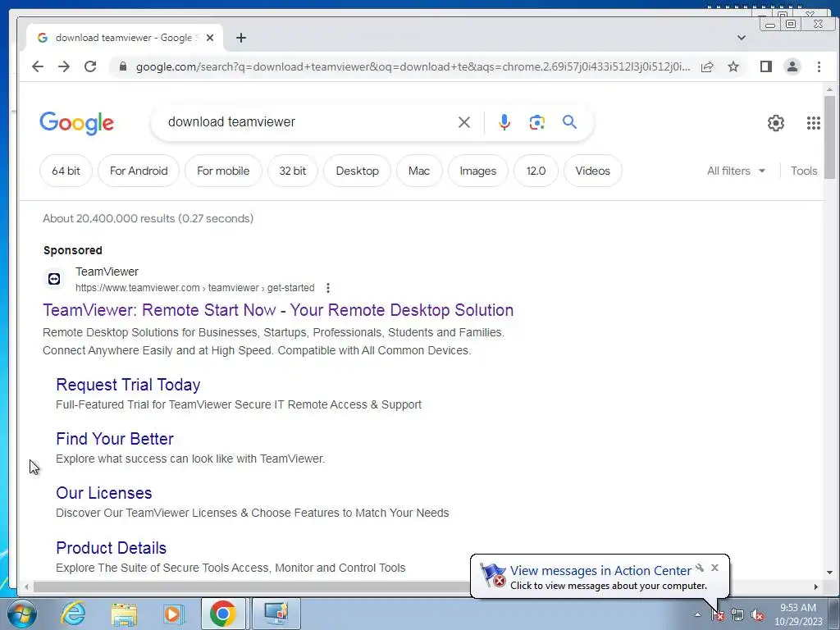Open the Request Trial Today link
The width and height of the screenshot is (840, 630).
[x=128, y=385]
